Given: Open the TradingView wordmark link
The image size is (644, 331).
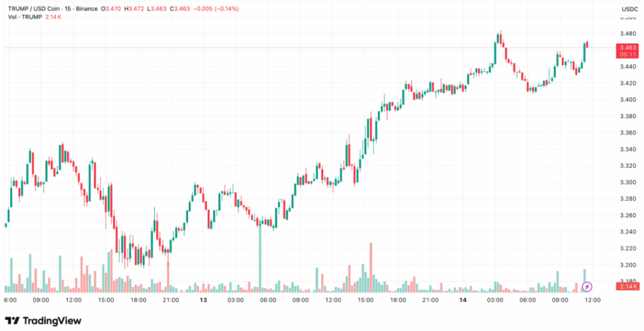Looking at the screenshot, I should pyautogui.click(x=52, y=321).
